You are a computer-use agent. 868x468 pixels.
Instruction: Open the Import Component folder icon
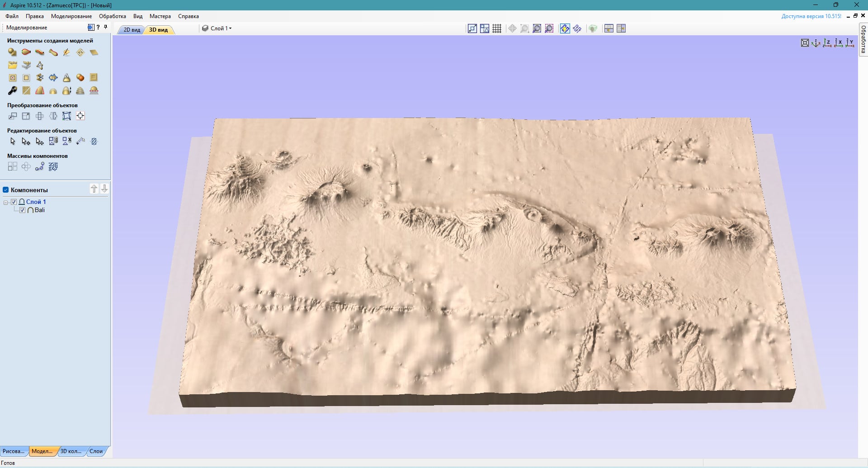pyautogui.click(x=12, y=65)
